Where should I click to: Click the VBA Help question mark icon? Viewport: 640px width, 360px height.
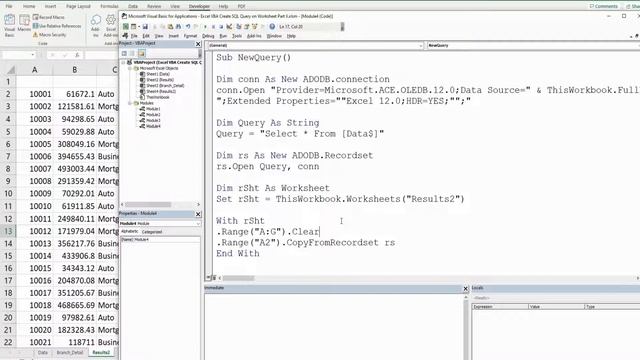pos(272,27)
